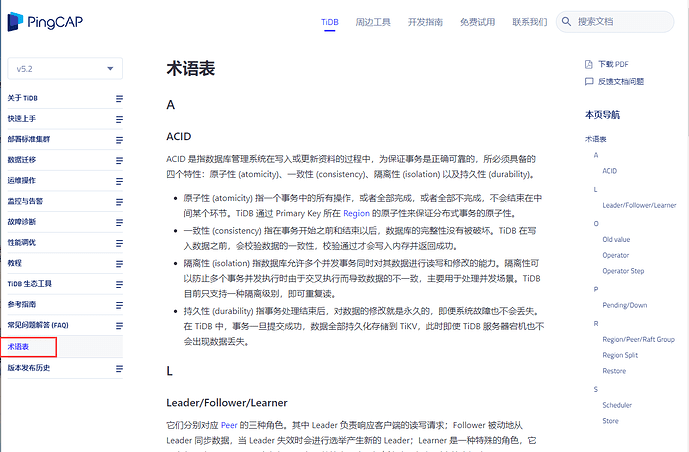
Task: Jump to section L in page navigation
Action: coord(595,189)
